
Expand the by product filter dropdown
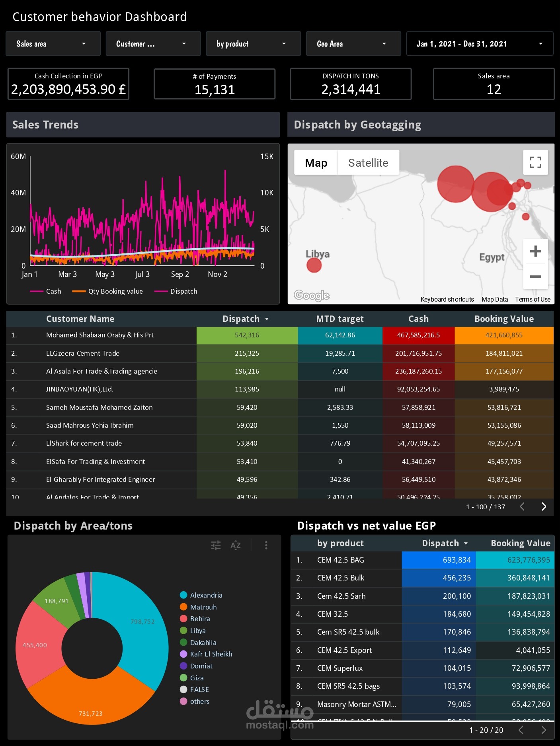point(253,44)
